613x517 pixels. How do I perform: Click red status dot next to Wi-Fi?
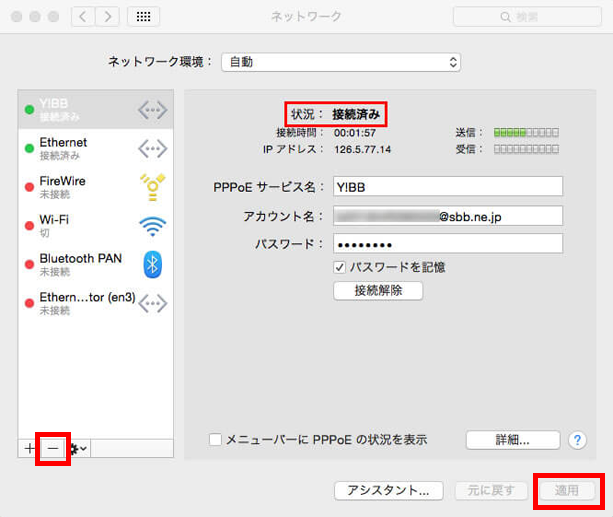tap(29, 226)
